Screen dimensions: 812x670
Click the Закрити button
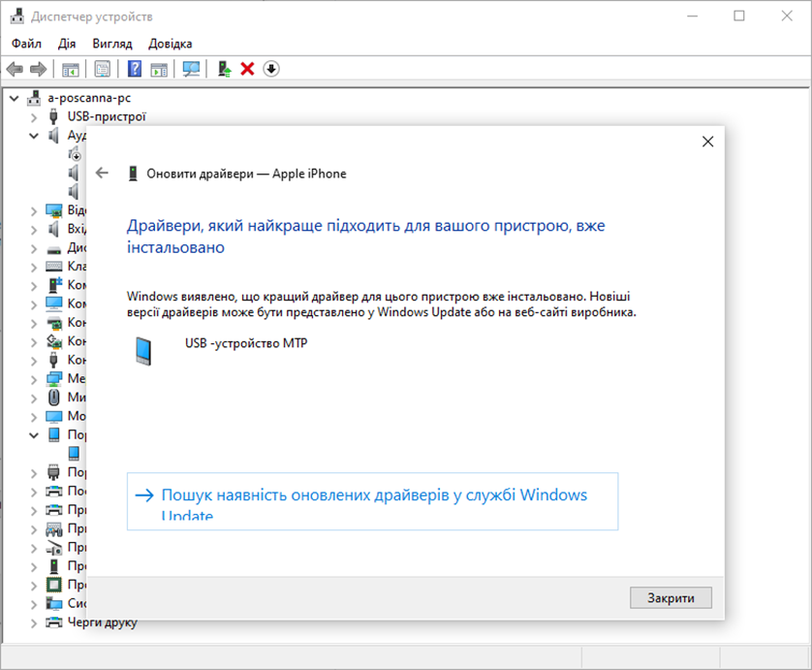671,598
